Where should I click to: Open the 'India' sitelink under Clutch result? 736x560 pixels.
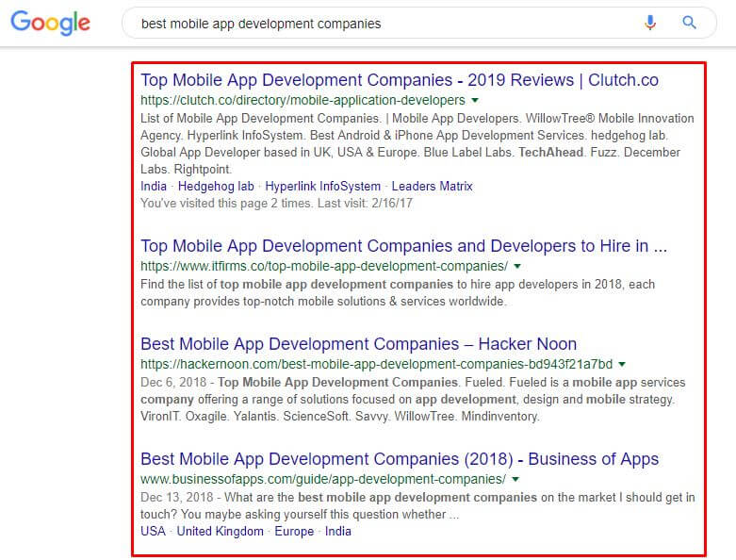click(x=154, y=187)
